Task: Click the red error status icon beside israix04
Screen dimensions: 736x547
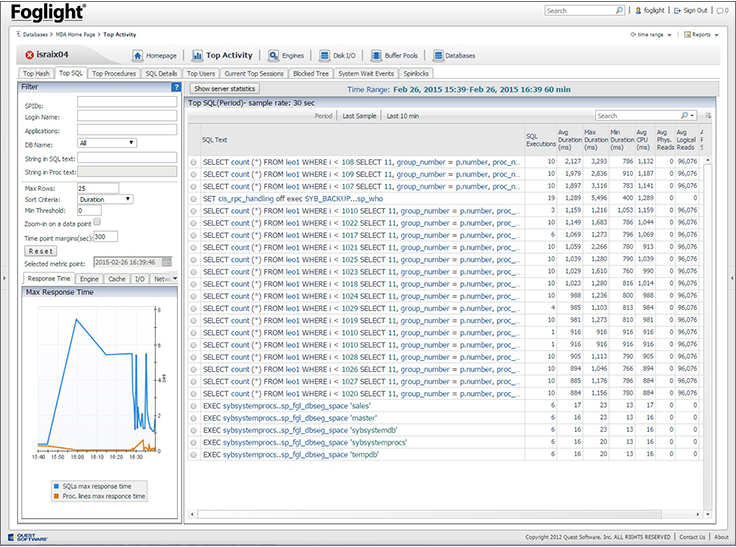Action: click(30, 55)
